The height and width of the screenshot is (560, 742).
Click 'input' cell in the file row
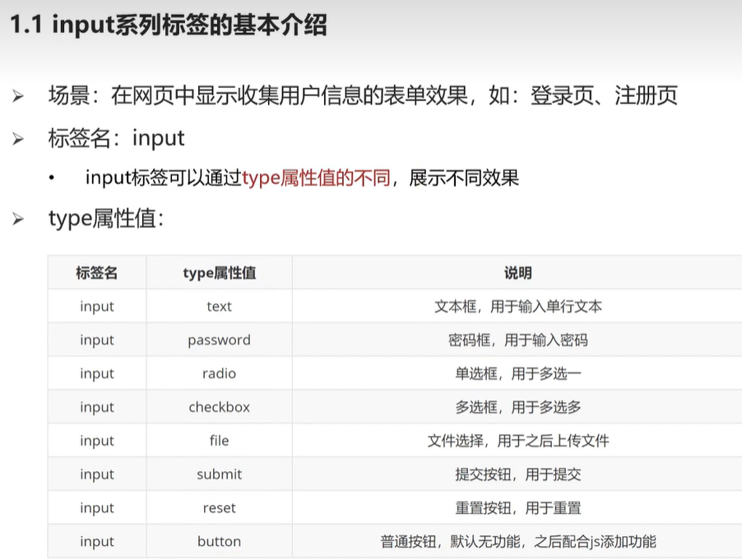97,441
